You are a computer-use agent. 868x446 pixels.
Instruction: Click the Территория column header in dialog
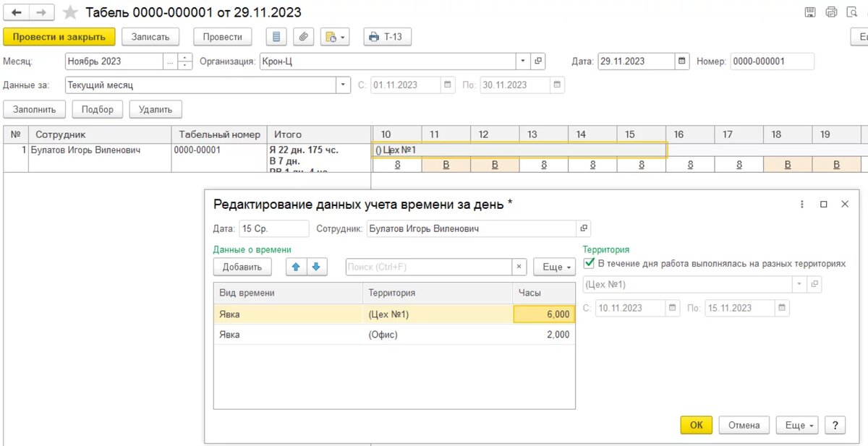438,293
